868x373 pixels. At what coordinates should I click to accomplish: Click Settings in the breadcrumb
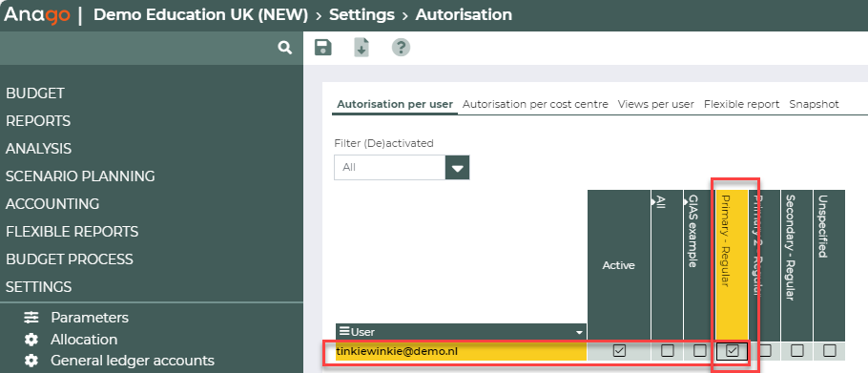pyautogui.click(x=362, y=15)
